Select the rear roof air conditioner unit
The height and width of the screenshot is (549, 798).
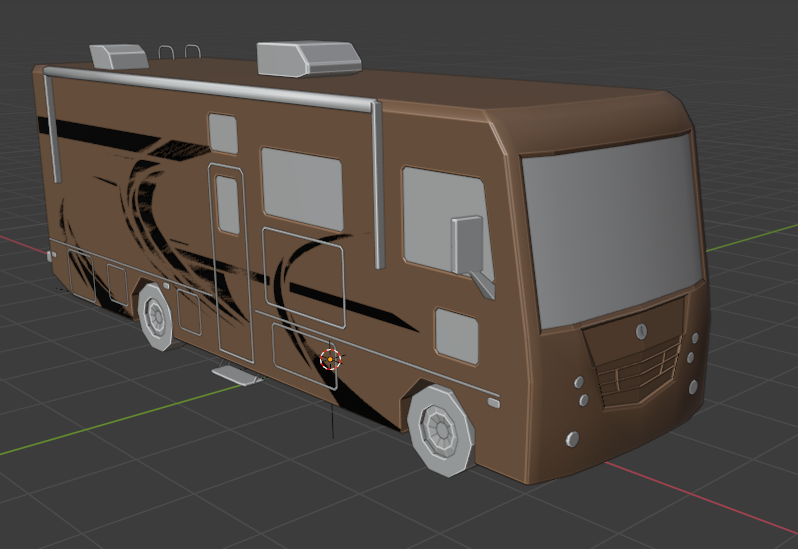click(x=119, y=56)
